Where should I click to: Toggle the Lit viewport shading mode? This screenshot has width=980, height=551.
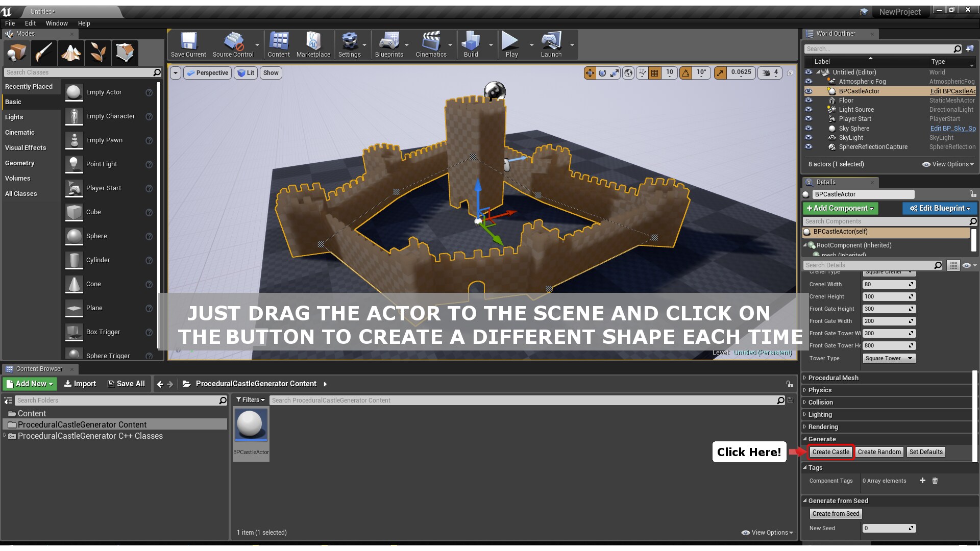pyautogui.click(x=246, y=73)
